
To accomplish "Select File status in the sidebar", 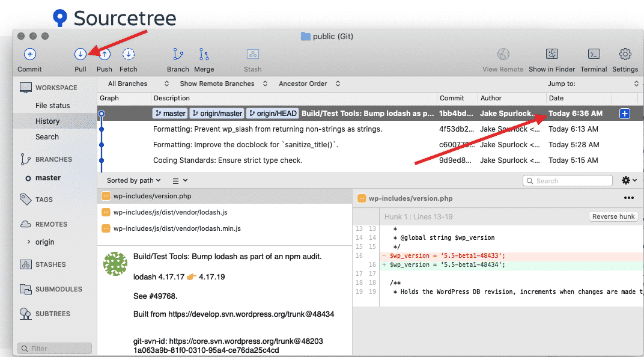I will tap(53, 106).
